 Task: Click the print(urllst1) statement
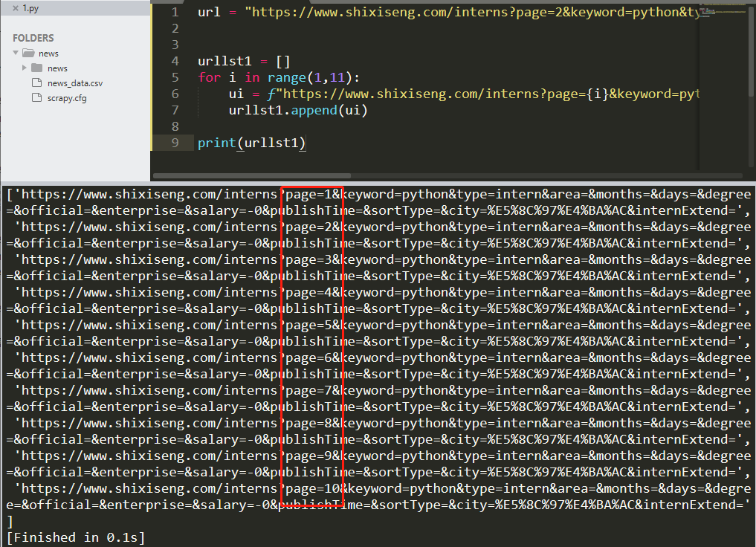pos(252,143)
